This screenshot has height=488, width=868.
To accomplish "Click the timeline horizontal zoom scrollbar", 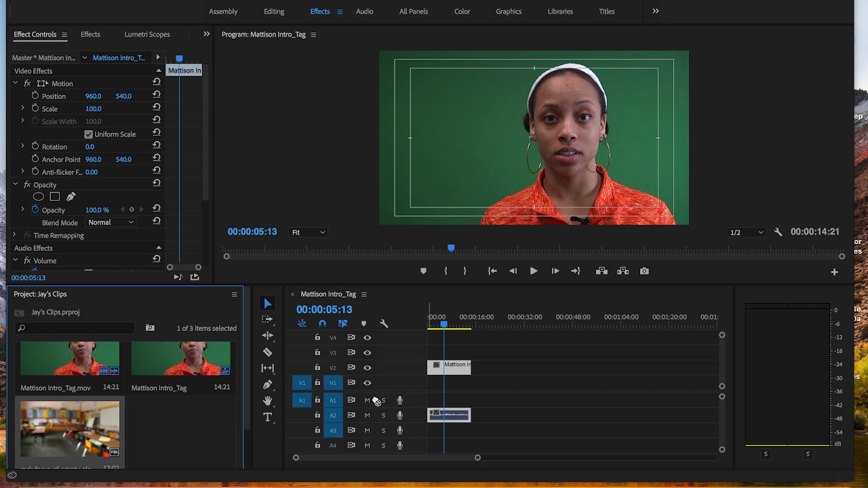I will [387, 458].
